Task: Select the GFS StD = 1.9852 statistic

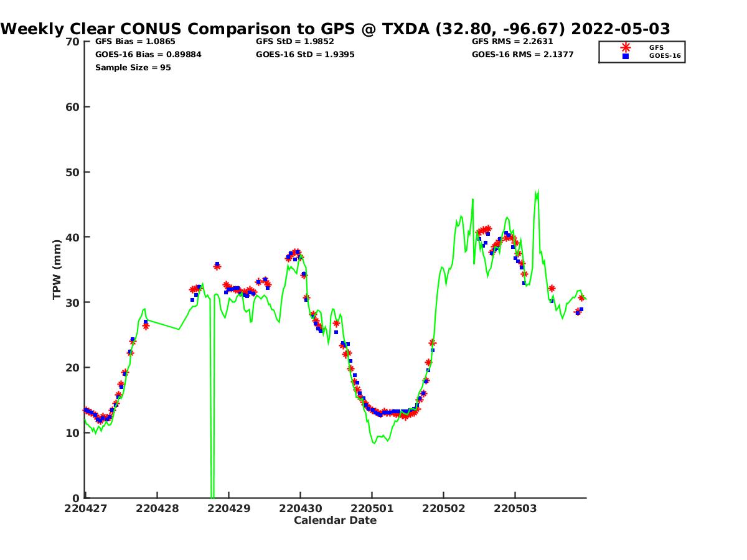Action: (x=295, y=42)
